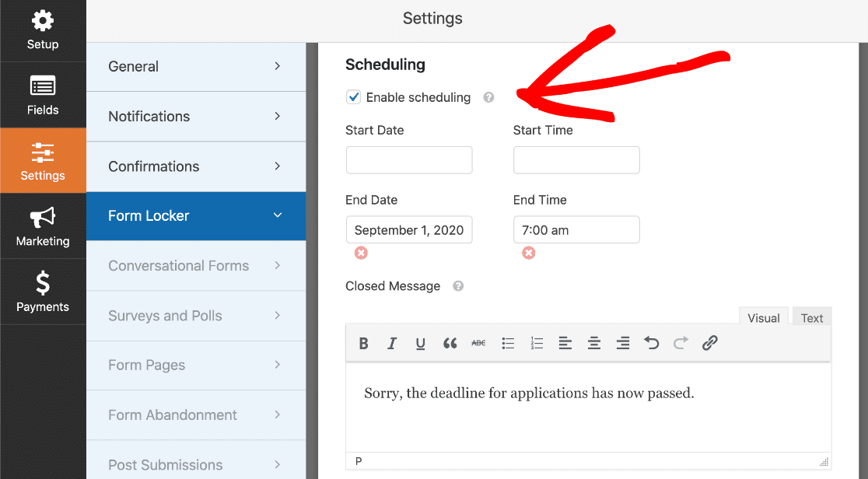Clear the End Date value
Image resolution: width=868 pixels, height=479 pixels.
tap(361, 253)
